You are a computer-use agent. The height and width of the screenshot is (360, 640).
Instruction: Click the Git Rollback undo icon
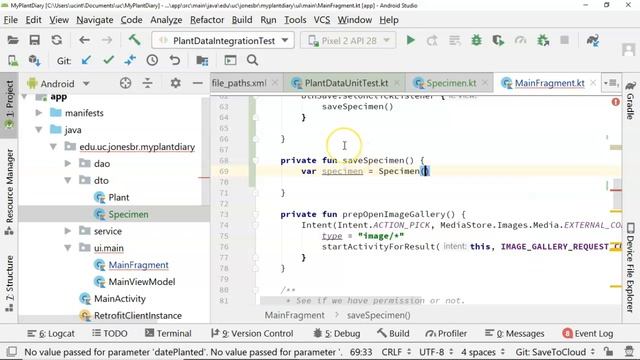175,60
